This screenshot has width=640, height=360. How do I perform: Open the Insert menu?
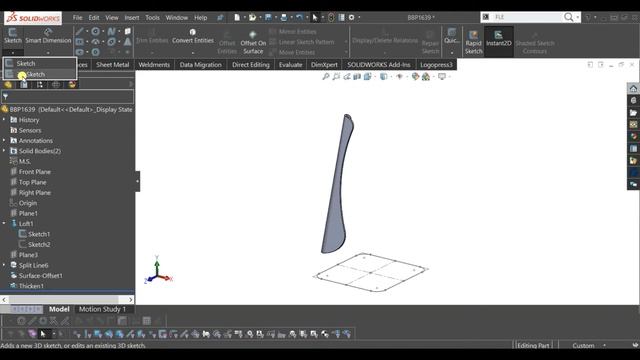point(132,18)
